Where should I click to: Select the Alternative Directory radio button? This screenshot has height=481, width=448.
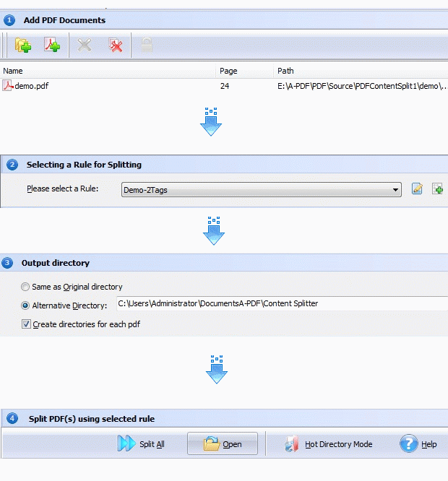click(25, 305)
